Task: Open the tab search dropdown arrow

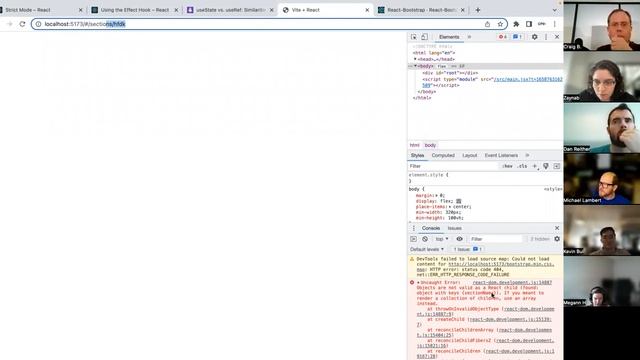Action: (554, 10)
